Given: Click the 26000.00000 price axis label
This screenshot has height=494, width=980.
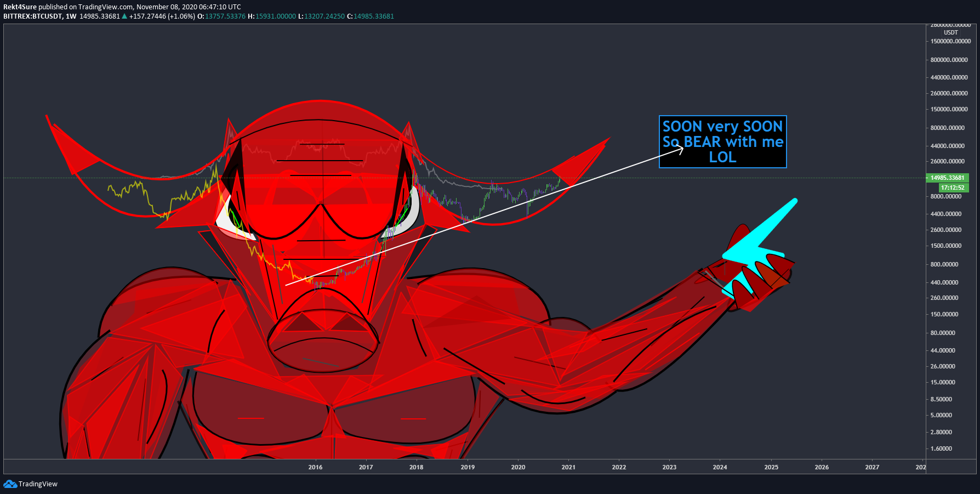Looking at the screenshot, I should coord(948,161).
